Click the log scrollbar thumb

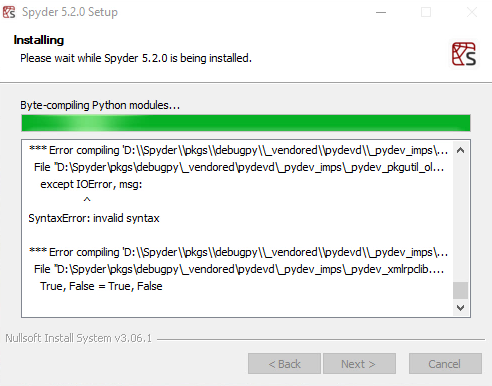coord(460,290)
